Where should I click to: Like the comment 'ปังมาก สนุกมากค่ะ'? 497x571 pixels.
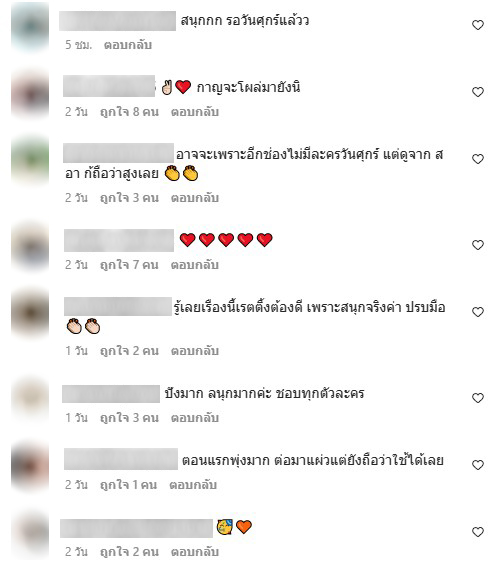click(478, 398)
